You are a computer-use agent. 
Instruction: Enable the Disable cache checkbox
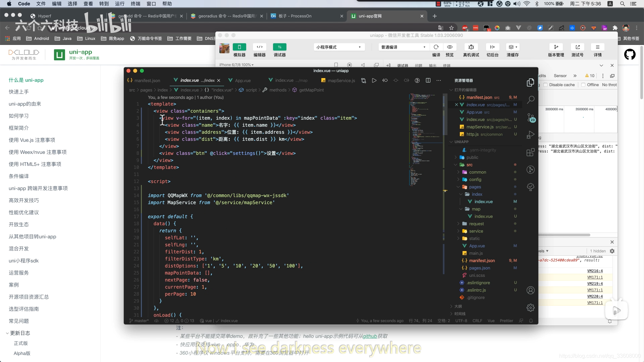click(x=545, y=85)
